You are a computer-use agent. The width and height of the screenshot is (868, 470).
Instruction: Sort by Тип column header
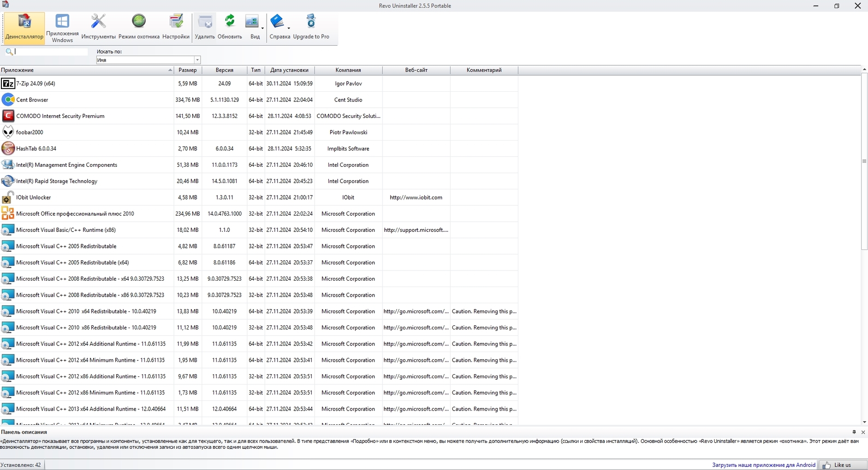(256, 70)
